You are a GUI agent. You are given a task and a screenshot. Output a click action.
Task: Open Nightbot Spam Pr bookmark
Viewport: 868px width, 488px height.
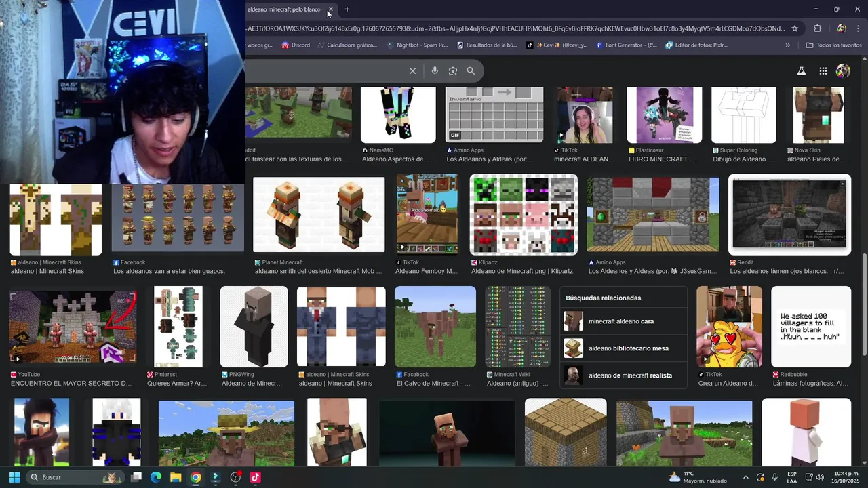click(417, 45)
